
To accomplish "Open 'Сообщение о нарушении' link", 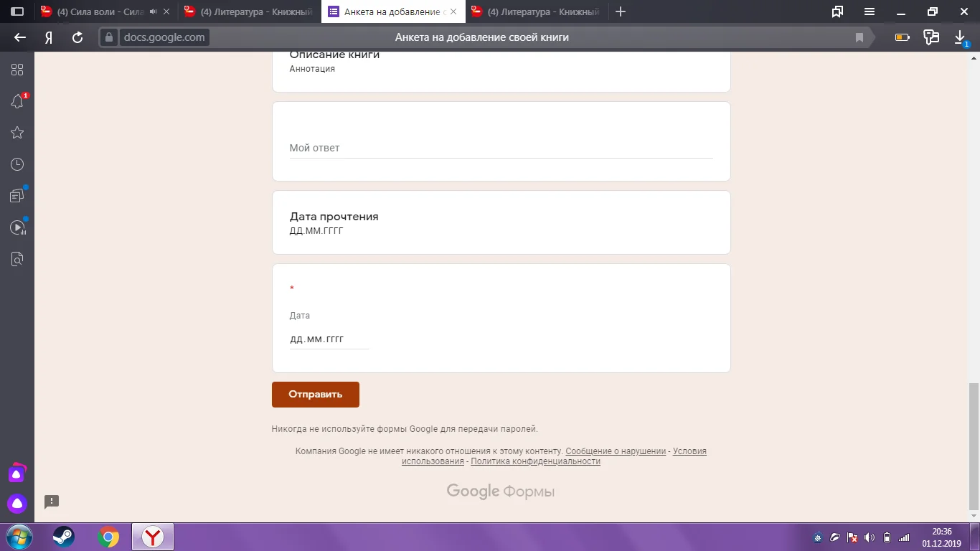I will (x=616, y=451).
